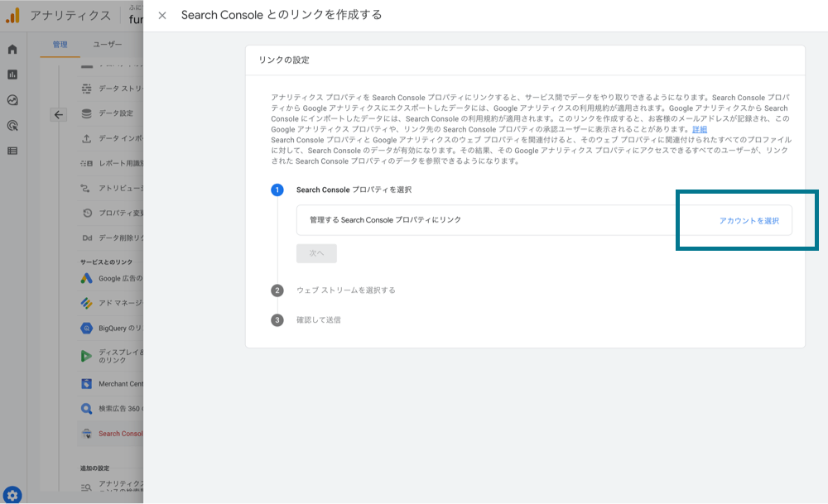Click the disabled 次へ button
The width and height of the screenshot is (828, 504).
coord(316,253)
